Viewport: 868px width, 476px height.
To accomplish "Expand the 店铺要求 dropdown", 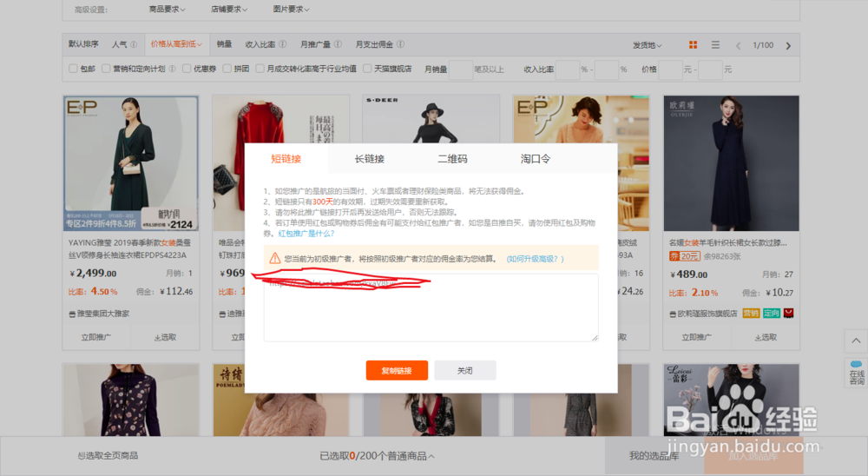I will tap(229, 10).
